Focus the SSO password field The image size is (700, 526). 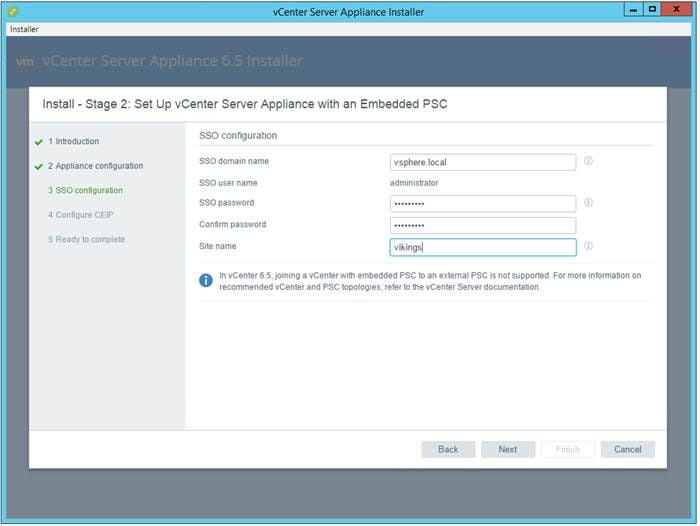(x=483, y=204)
